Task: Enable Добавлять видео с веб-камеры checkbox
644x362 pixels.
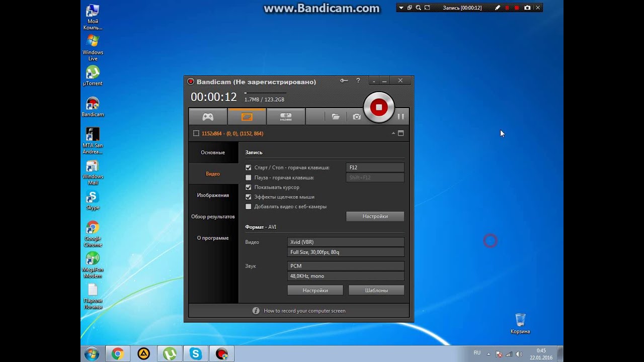Action: [248, 207]
